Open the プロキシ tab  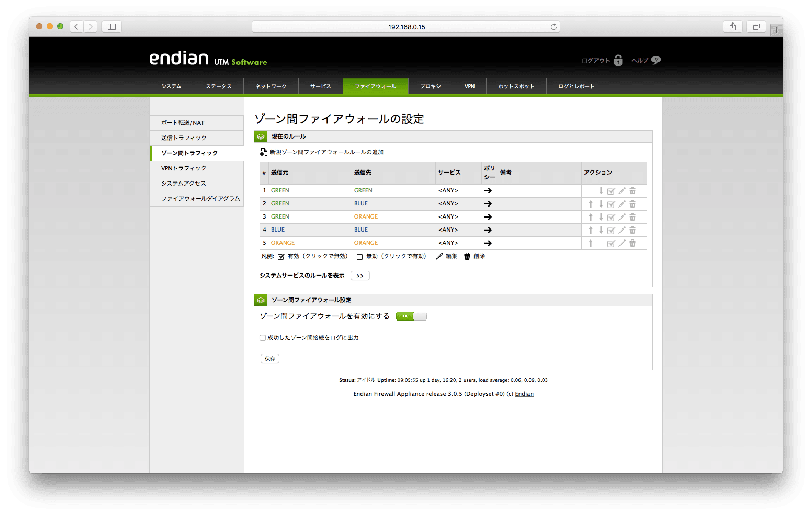[x=431, y=86]
